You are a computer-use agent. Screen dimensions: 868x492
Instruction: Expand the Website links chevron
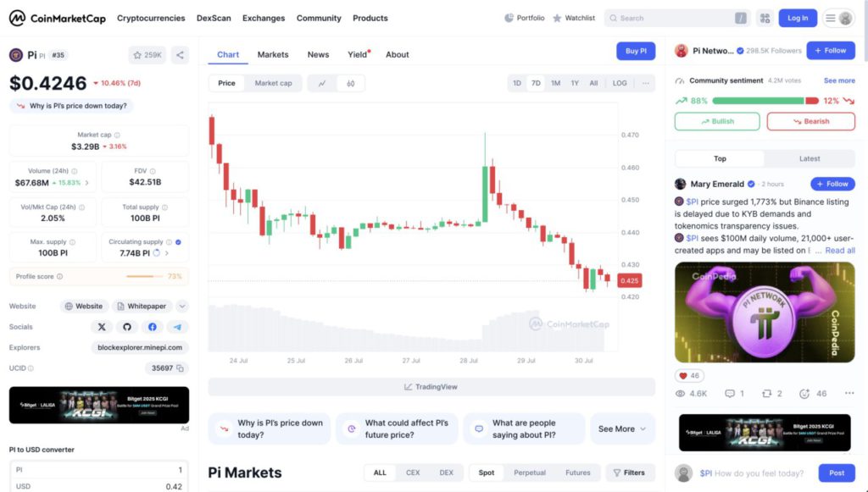pos(182,307)
